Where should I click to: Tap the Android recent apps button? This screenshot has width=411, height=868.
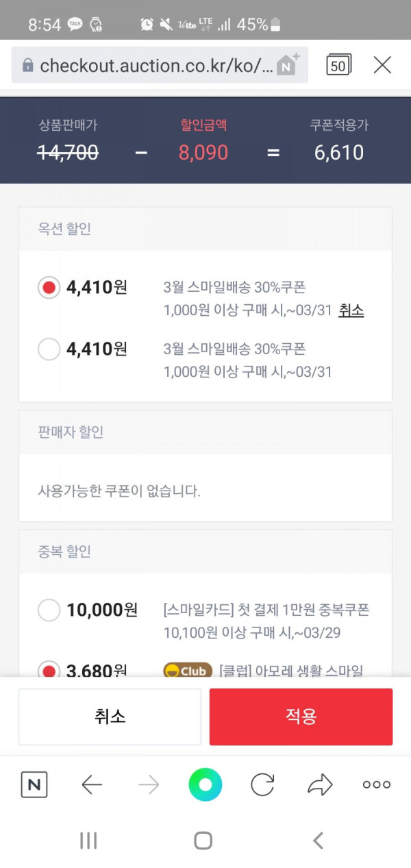point(88,841)
